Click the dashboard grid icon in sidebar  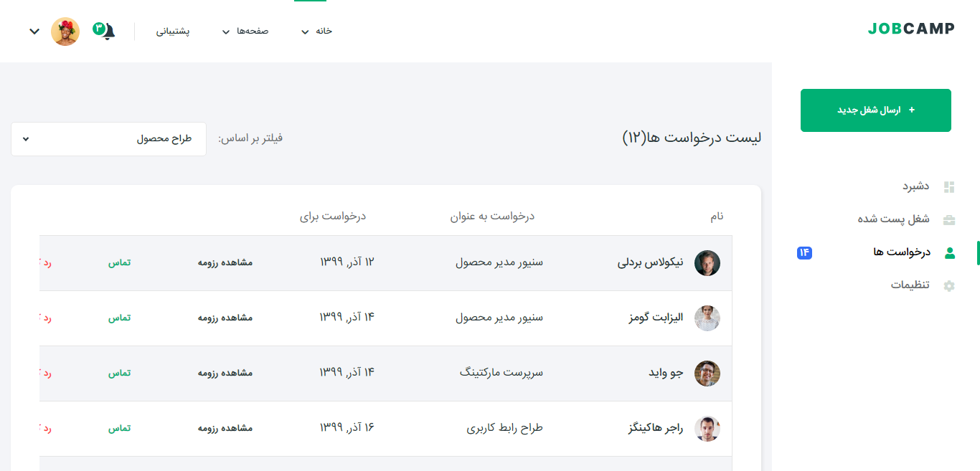click(949, 187)
